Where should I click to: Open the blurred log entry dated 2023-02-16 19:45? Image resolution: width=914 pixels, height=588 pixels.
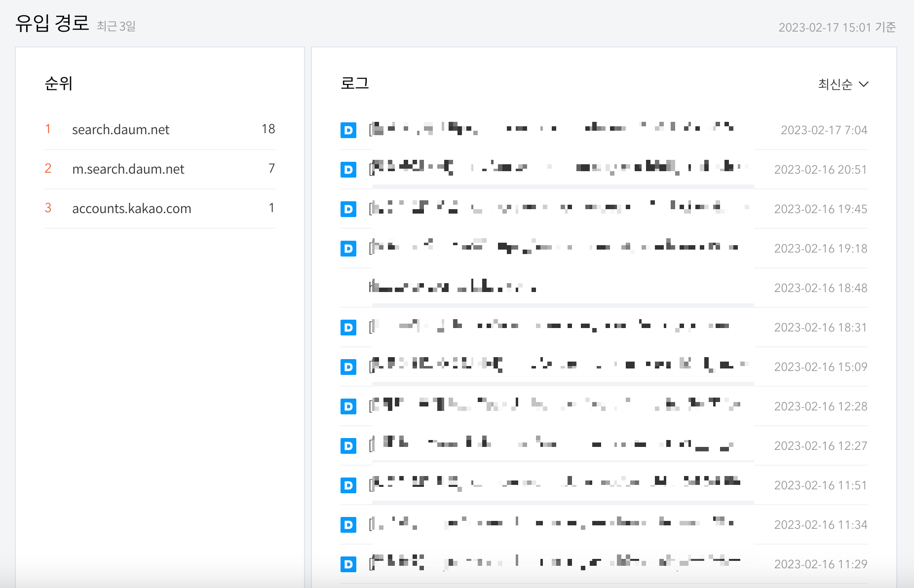pyautogui.click(x=559, y=208)
